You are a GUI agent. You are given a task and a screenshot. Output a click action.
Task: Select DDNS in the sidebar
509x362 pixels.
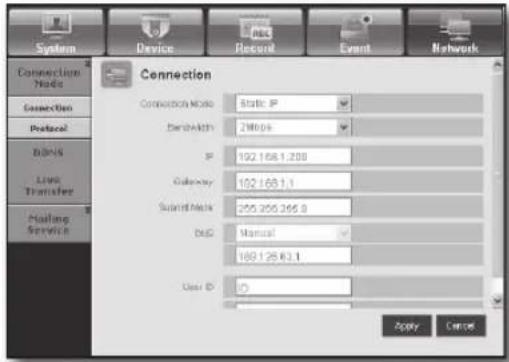coord(49,153)
